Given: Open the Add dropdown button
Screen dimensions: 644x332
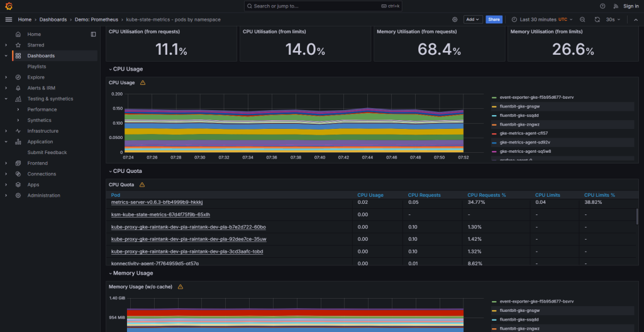Looking at the screenshot, I should [x=473, y=19].
